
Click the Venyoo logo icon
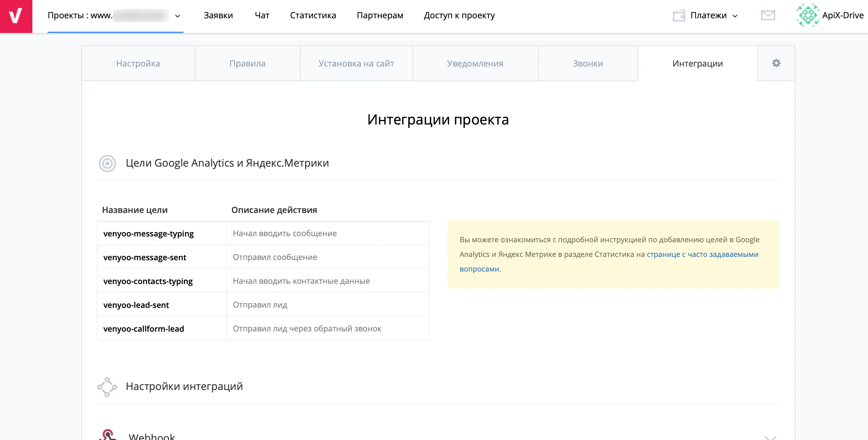point(16,16)
